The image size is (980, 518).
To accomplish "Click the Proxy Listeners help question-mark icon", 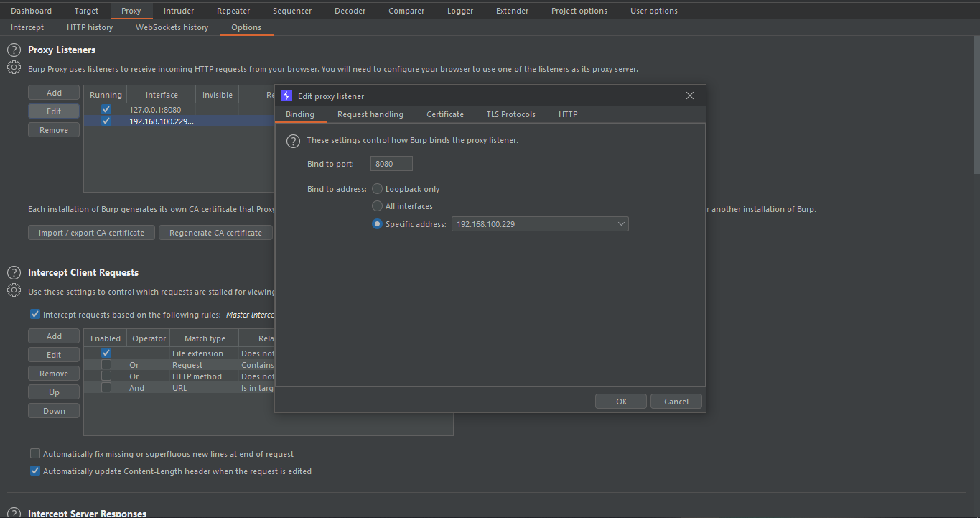I will [x=14, y=50].
